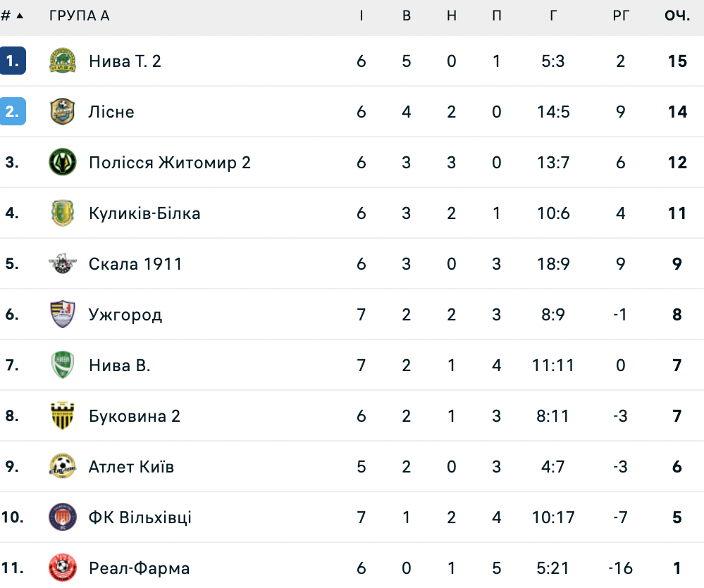This screenshot has width=704, height=588.
Task: Click the light blue position 2 badge
Action: click(x=13, y=112)
